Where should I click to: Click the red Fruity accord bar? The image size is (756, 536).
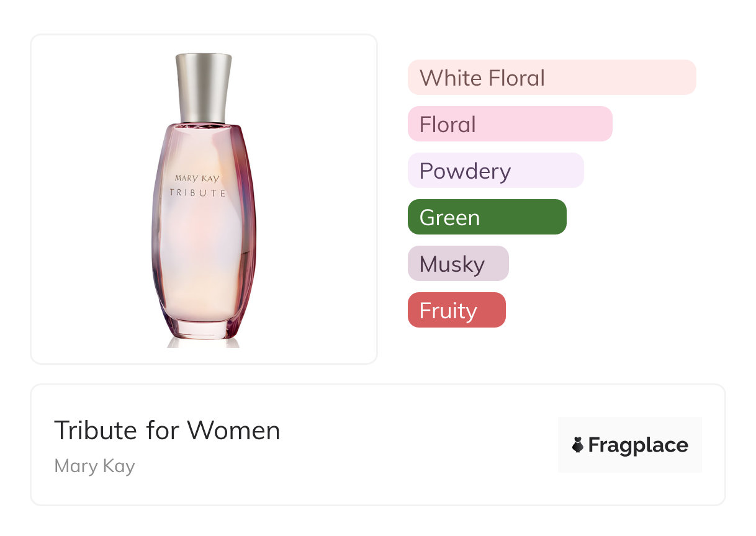(x=456, y=310)
